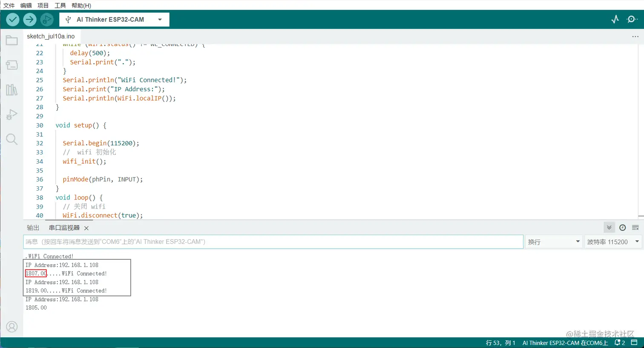Click line 22 delay(500); code

click(x=90, y=53)
